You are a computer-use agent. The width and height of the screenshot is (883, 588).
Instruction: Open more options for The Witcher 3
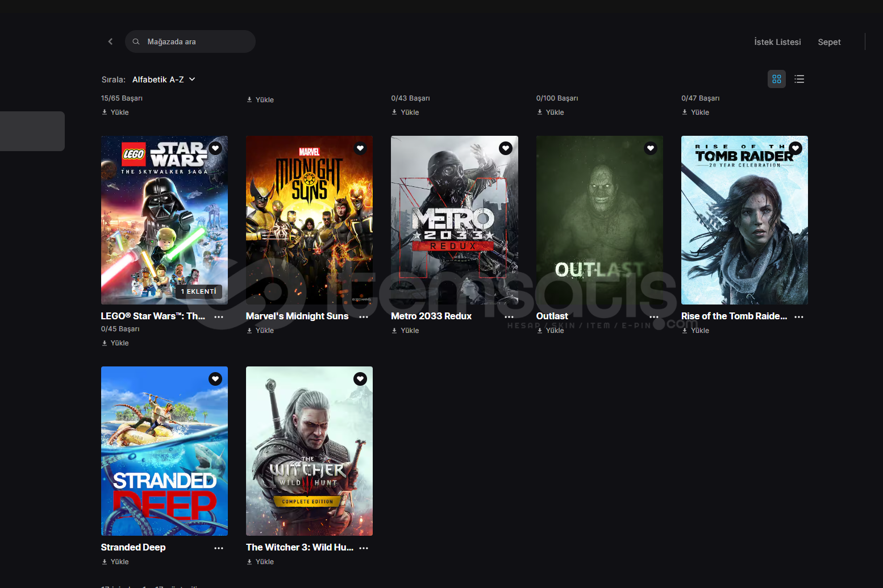[364, 548]
